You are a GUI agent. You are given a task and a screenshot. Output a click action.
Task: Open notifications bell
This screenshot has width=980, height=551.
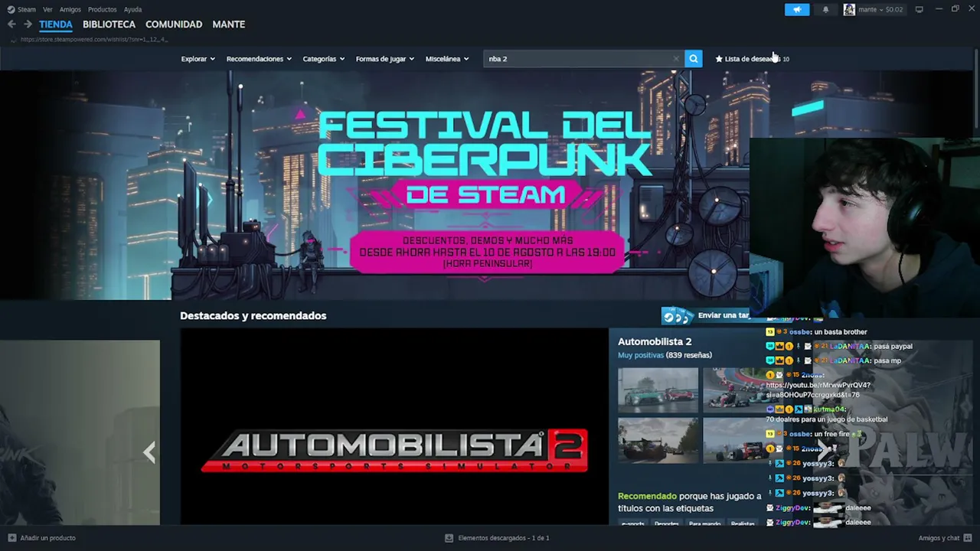point(825,9)
